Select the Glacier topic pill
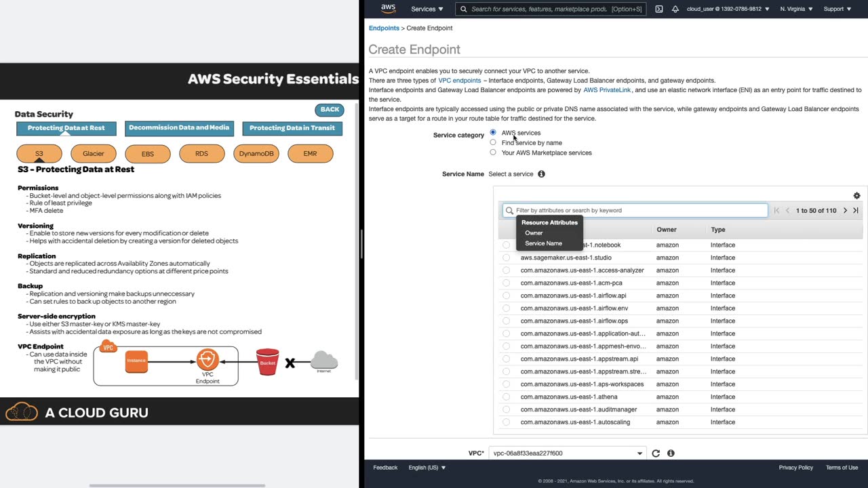 point(94,154)
